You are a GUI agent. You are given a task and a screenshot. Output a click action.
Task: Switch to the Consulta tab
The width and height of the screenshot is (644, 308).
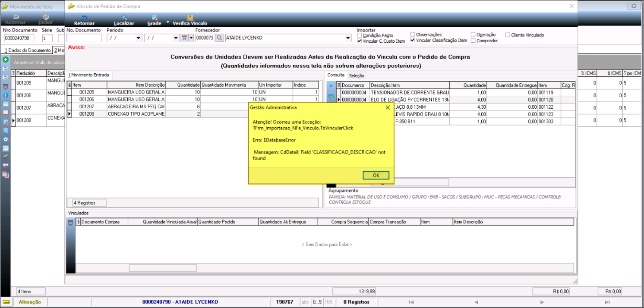336,75
